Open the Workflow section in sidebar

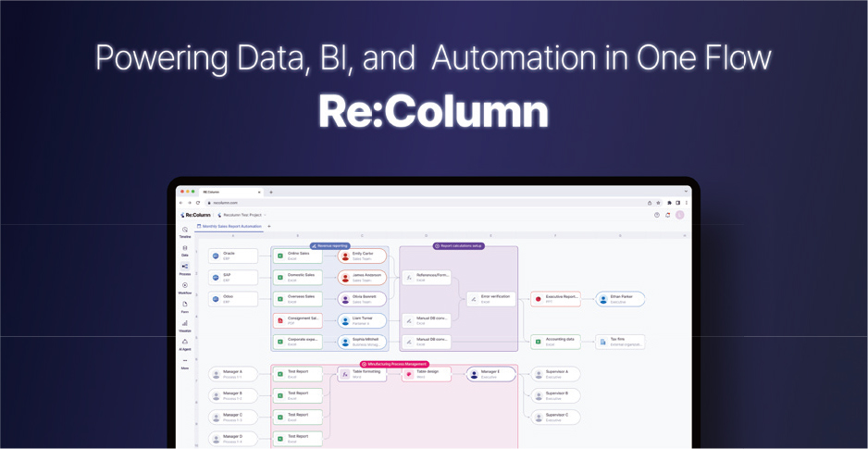(185, 287)
